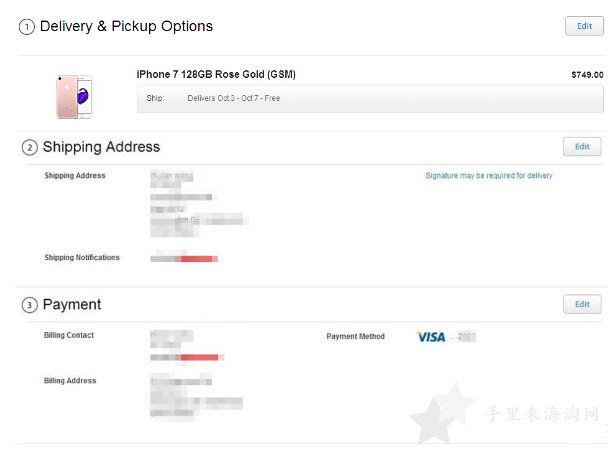Edit the Shipping Address section
608x454 pixels.
[x=582, y=147]
